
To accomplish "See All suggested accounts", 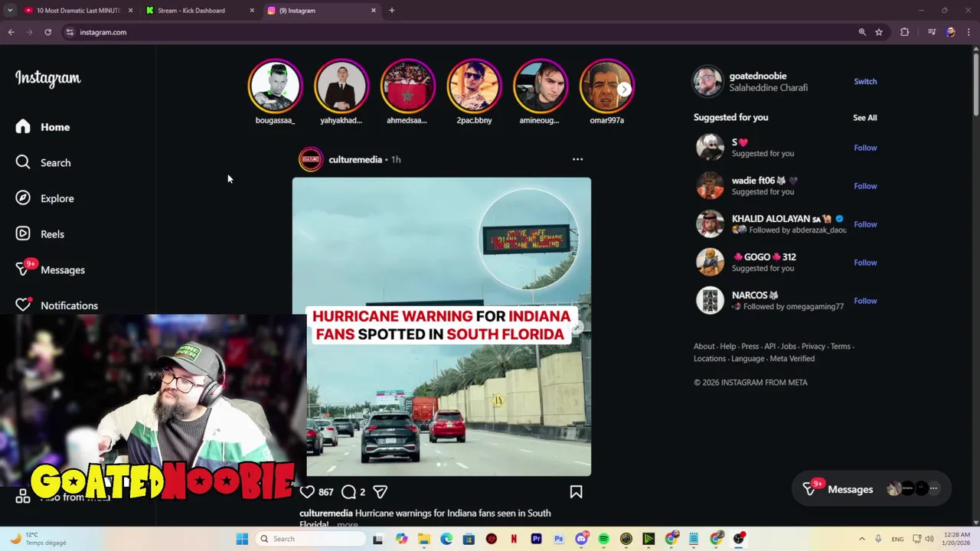I will (x=865, y=117).
